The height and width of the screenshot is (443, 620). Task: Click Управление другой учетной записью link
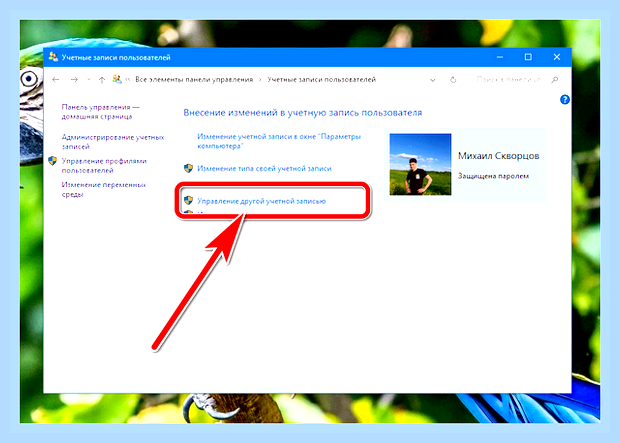(261, 201)
